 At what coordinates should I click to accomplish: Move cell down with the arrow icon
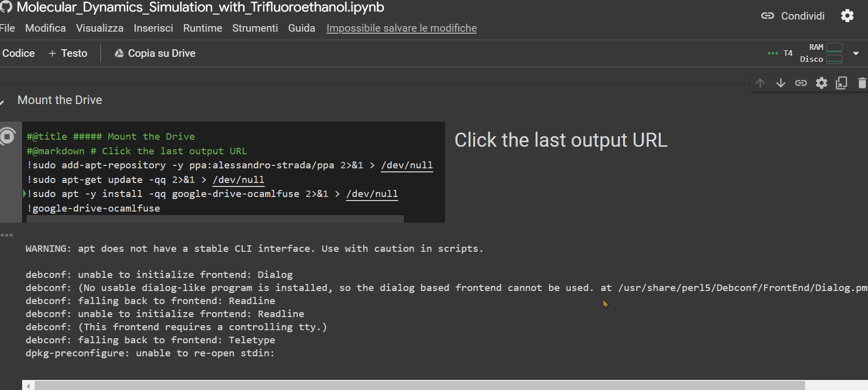coord(780,83)
